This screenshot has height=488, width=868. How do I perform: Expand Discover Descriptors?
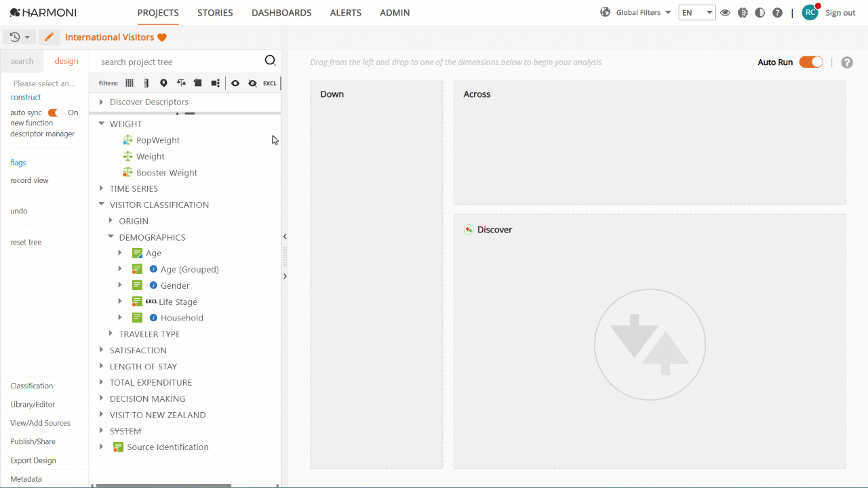click(102, 102)
